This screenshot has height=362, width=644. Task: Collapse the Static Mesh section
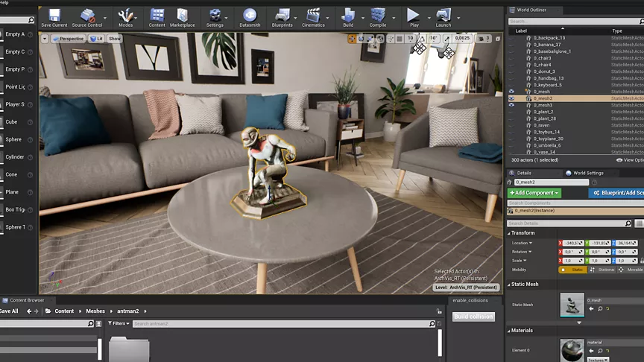click(x=509, y=285)
